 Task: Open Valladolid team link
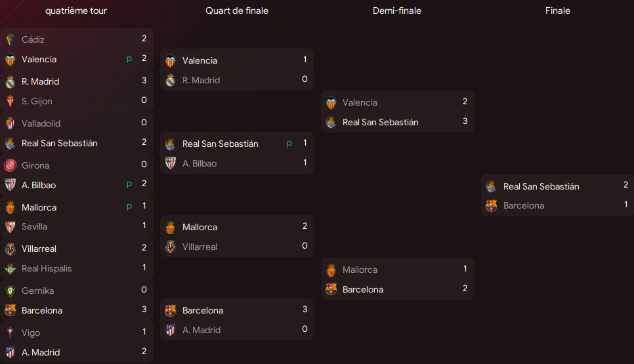(x=42, y=123)
